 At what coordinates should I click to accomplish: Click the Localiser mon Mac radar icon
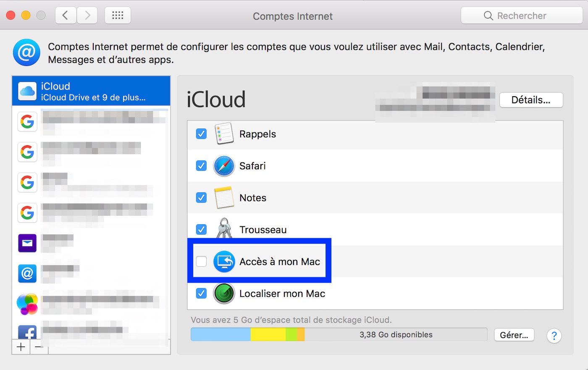pyautogui.click(x=224, y=293)
